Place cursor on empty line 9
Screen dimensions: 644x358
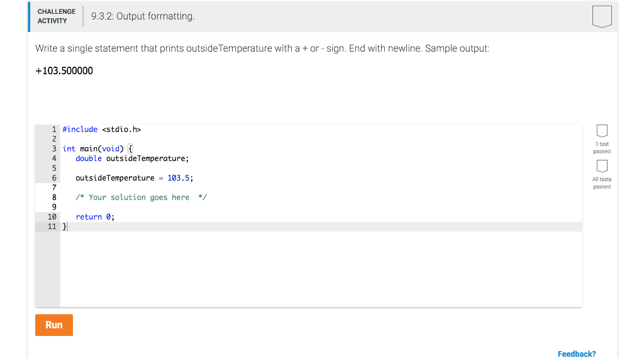[320, 207]
